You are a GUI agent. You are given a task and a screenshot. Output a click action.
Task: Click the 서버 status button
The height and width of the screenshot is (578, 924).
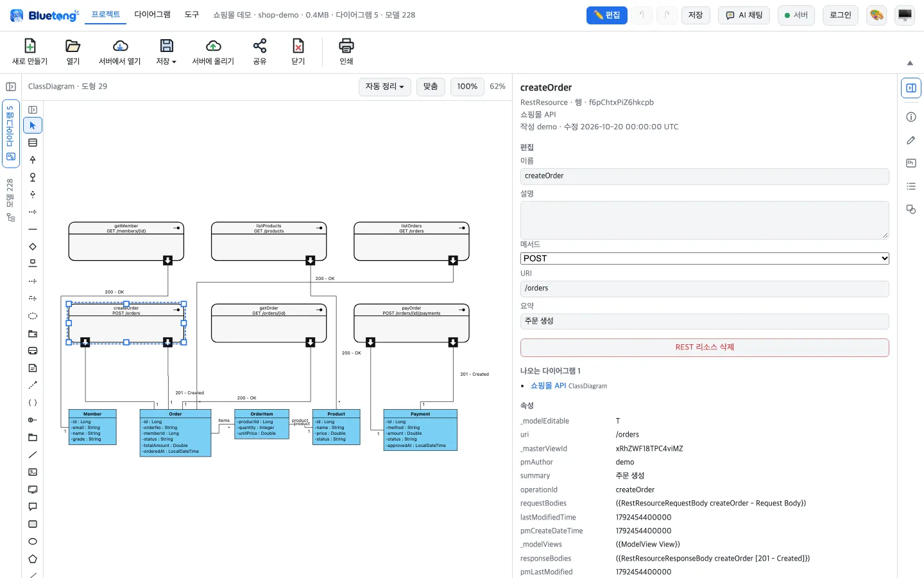pyautogui.click(x=796, y=15)
